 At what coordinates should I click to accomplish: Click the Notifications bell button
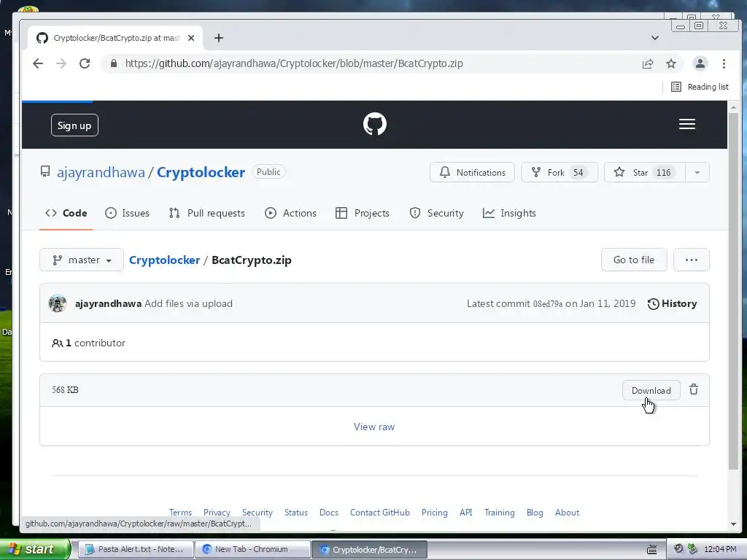pos(472,172)
